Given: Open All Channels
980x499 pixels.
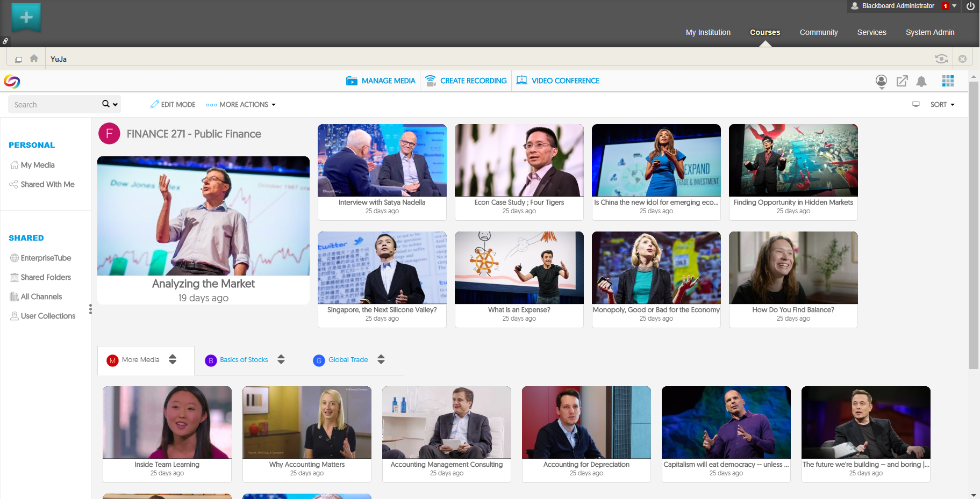Looking at the screenshot, I should pyautogui.click(x=36, y=296).
